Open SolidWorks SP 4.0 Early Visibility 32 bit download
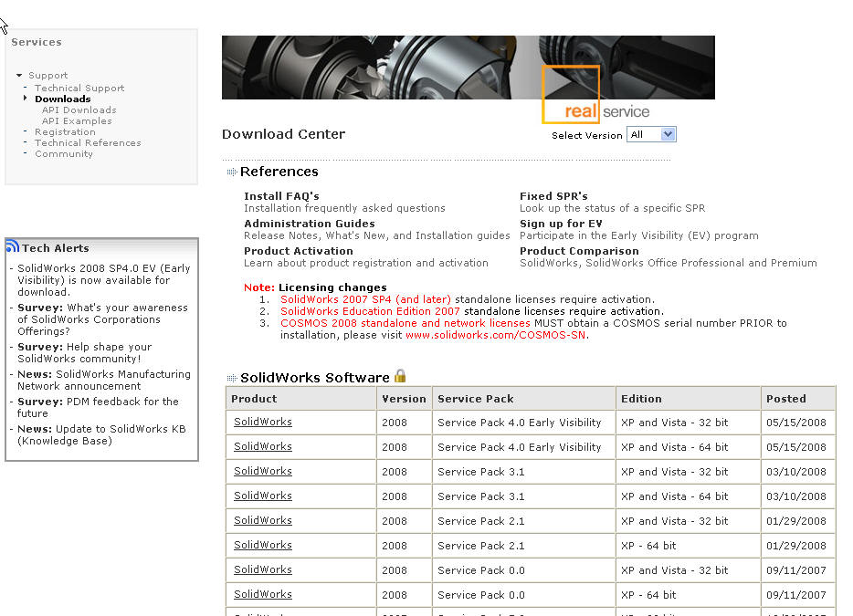This screenshot has height=616, width=853. point(263,422)
